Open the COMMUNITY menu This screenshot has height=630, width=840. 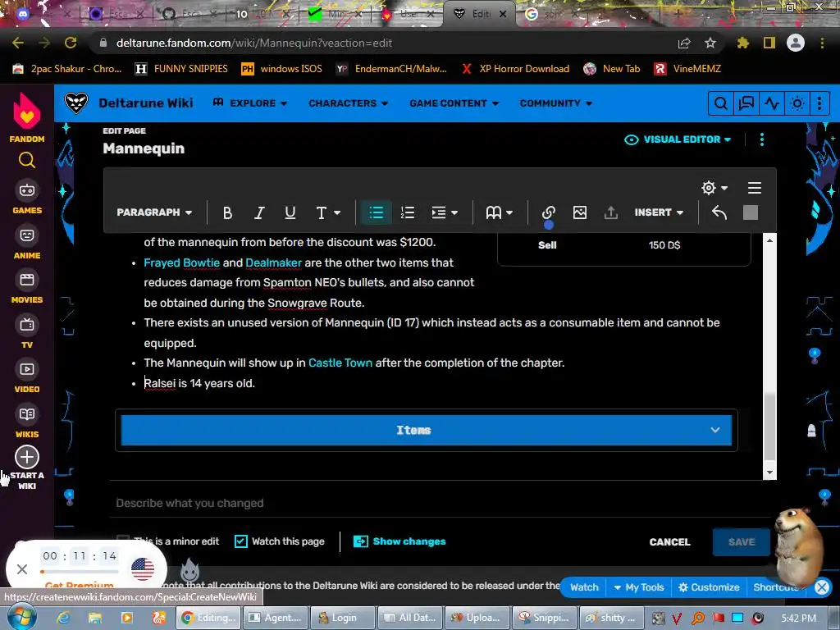555,103
